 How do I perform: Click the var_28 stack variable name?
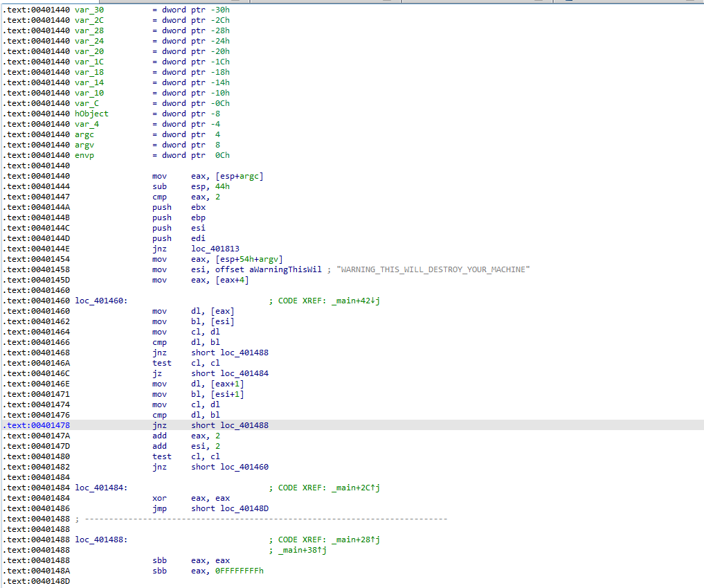(89, 30)
